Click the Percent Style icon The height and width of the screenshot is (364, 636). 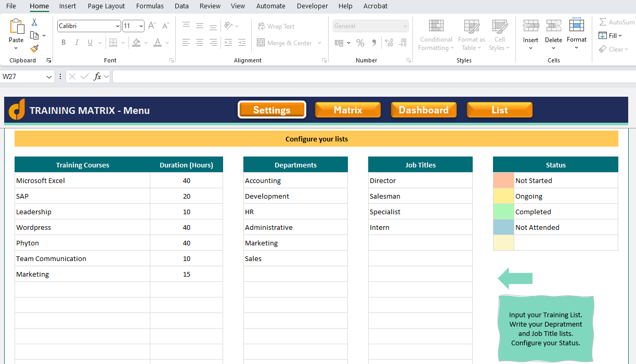360,43
